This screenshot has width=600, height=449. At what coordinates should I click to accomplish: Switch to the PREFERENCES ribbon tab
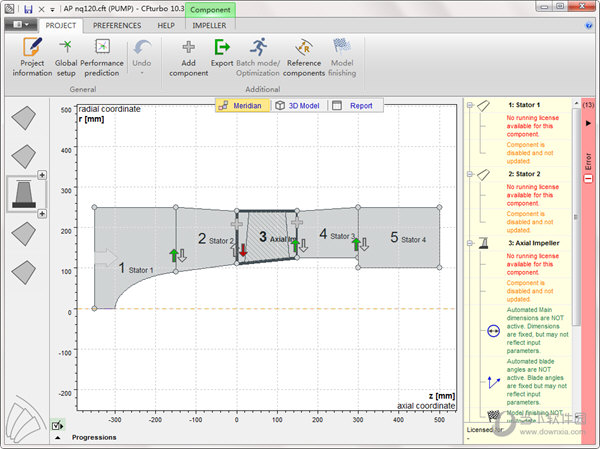[x=117, y=25]
